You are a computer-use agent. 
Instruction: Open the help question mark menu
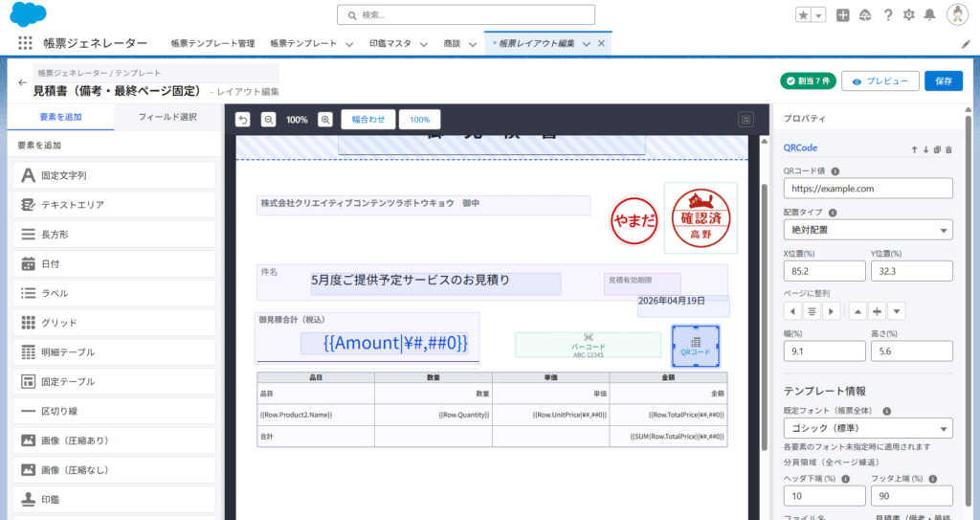tap(887, 15)
